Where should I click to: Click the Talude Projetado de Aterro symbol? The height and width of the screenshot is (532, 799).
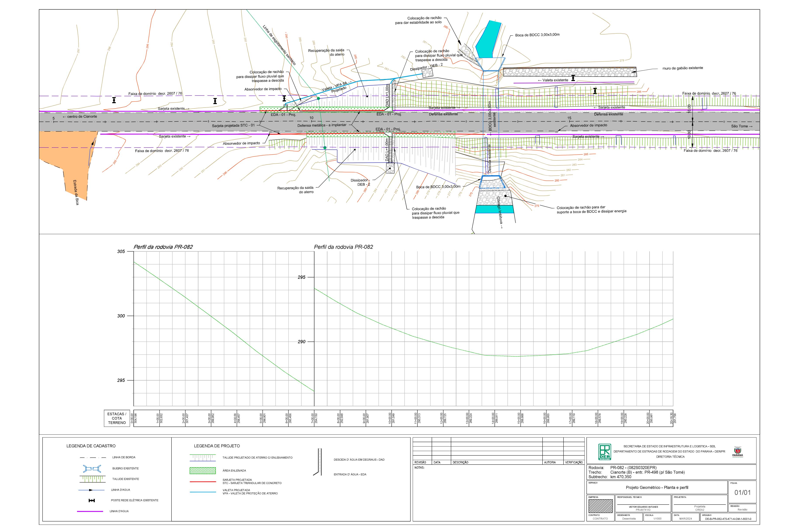click(202, 458)
